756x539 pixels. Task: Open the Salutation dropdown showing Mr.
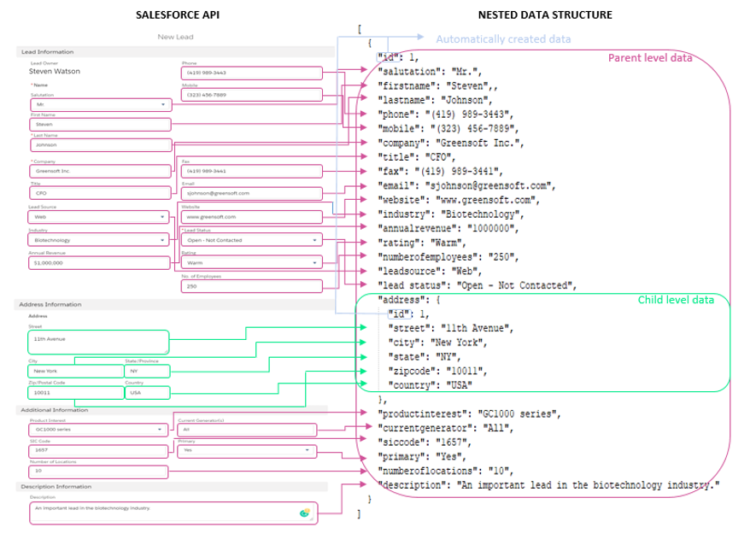coord(101,104)
